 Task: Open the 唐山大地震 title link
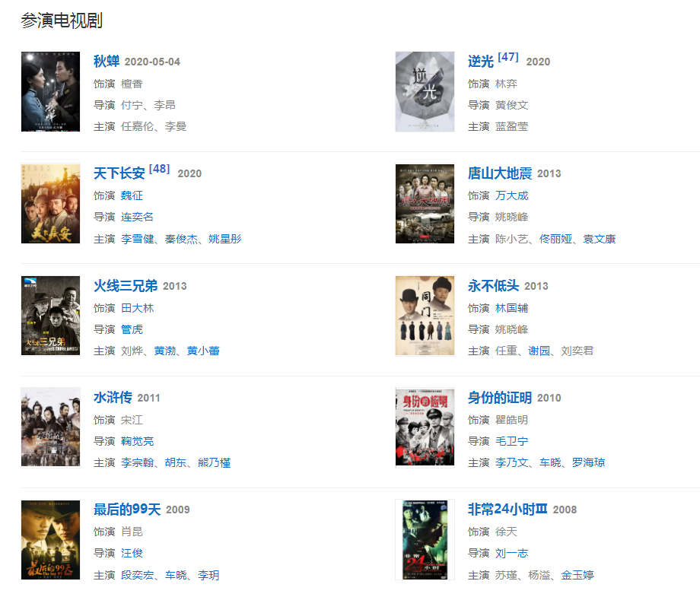click(500, 173)
